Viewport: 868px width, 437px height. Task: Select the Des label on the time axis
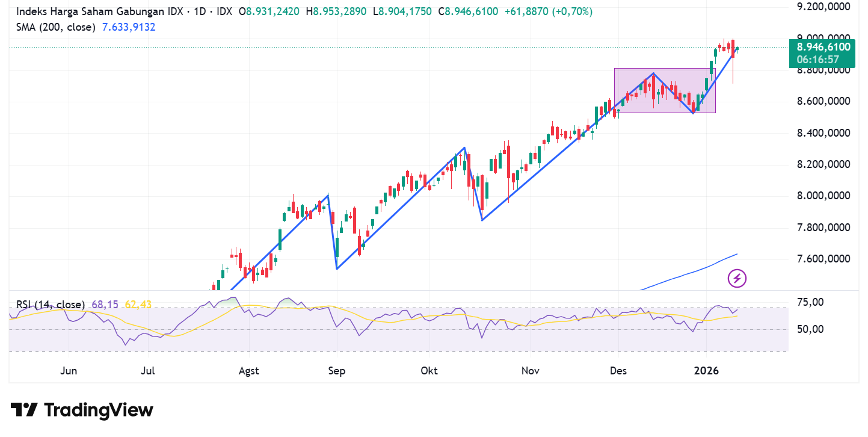[618, 371]
